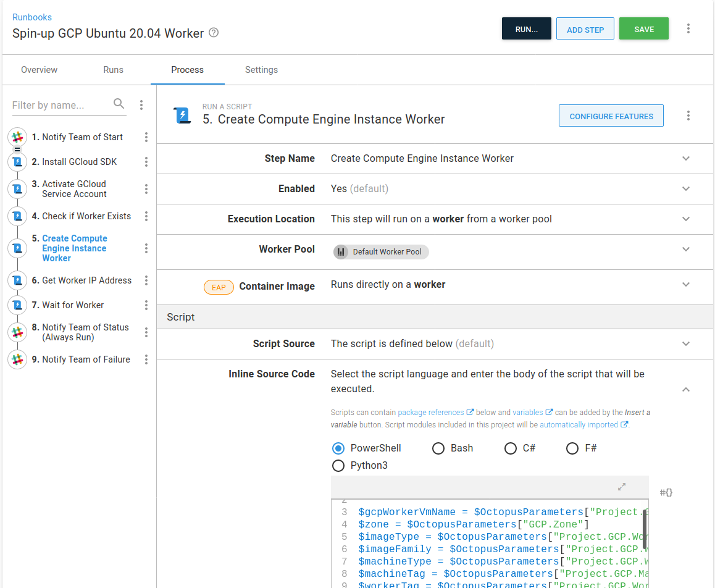Image resolution: width=715 pixels, height=588 pixels.
Task: Open kebab menu for Install GCloud SDK step
Action: [x=146, y=162]
